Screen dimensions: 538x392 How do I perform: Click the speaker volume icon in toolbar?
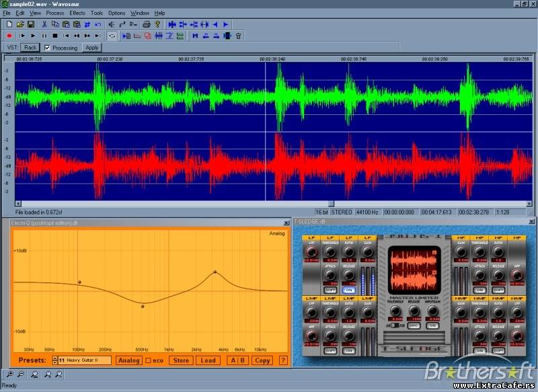[111, 24]
